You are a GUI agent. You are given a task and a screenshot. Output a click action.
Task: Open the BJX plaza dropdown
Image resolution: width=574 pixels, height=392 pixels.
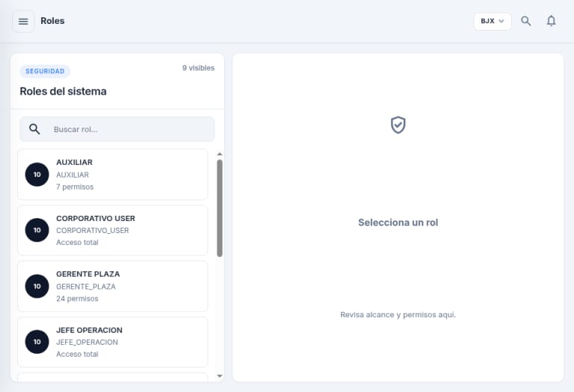click(493, 21)
